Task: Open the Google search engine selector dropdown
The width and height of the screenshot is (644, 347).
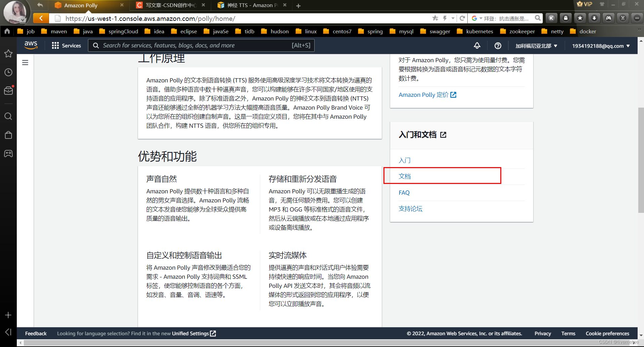Action: 477,18
